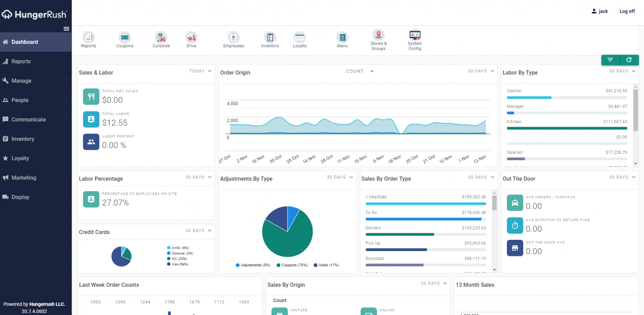The width and height of the screenshot is (644, 315).
Task: Open the Order Origin COUNT dropdown
Action: coord(360,71)
